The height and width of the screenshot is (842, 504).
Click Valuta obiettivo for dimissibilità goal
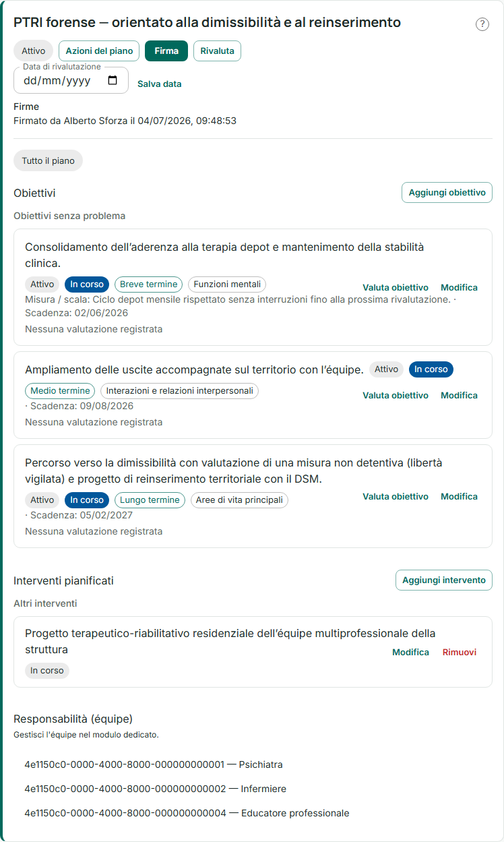396,496
